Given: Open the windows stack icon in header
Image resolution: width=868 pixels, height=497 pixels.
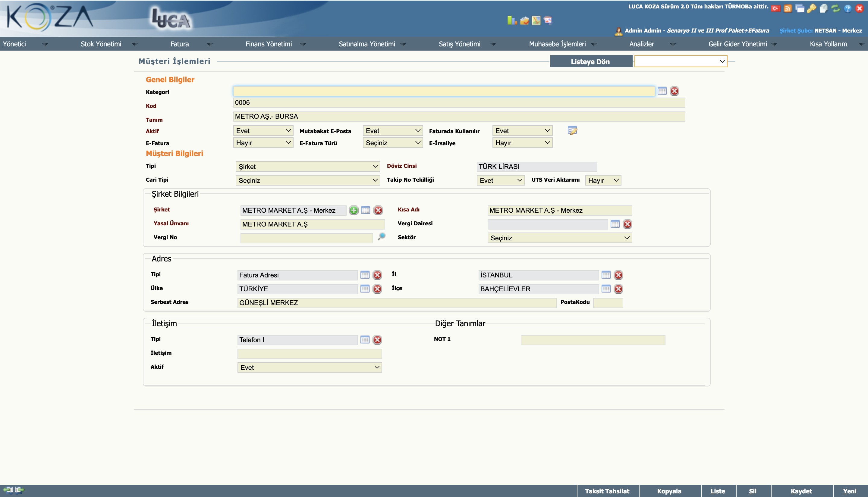Looking at the screenshot, I should pos(800,8).
